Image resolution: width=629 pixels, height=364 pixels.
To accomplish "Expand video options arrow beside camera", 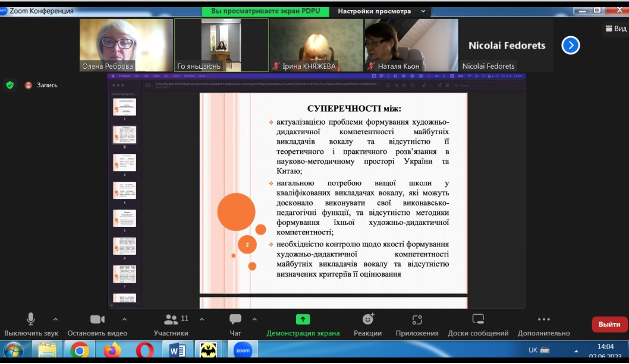I will tap(124, 319).
